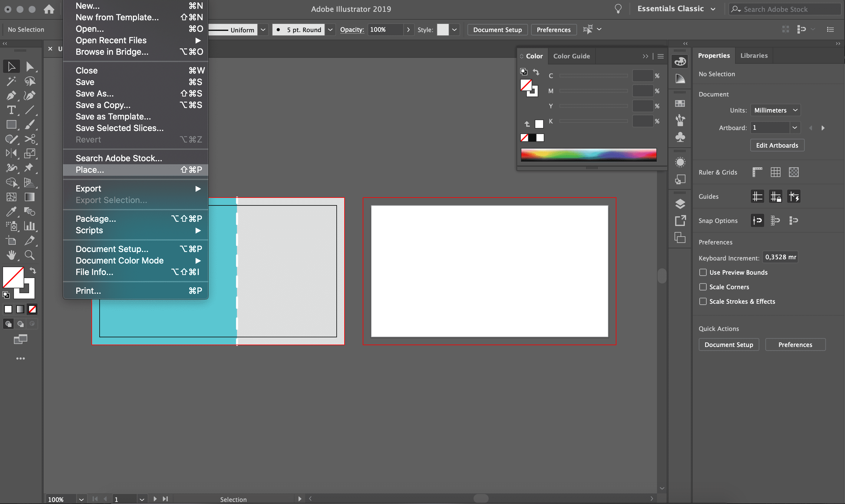
Task: Open the Uniform stroke profile dropdown
Action: (263, 30)
